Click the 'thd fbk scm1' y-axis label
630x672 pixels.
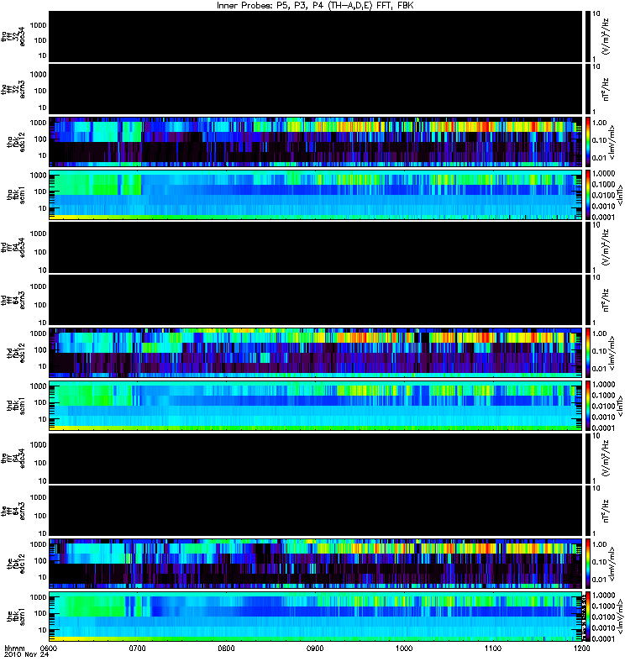[x=16, y=406]
